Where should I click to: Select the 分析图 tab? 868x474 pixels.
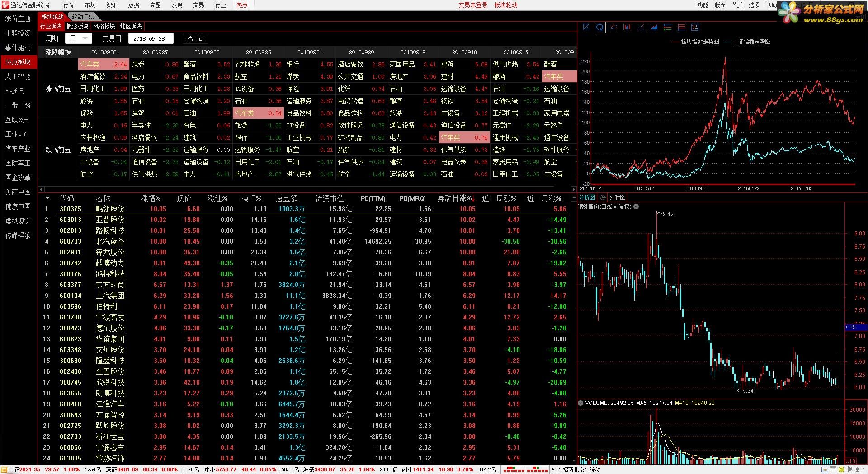click(x=587, y=197)
